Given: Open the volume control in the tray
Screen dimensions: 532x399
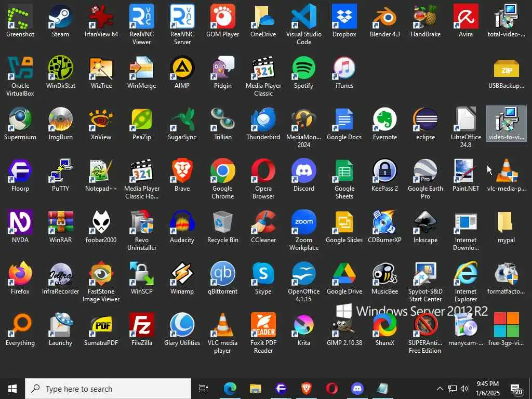Looking at the screenshot, I should [x=464, y=389].
